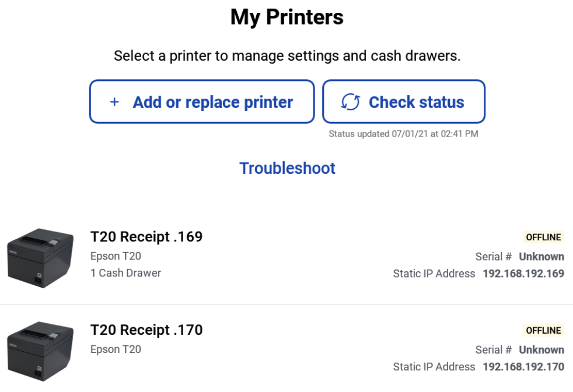The height and width of the screenshot is (392, 573).
Task: Click the My Printers page heading
Action: tap(286, 17)
